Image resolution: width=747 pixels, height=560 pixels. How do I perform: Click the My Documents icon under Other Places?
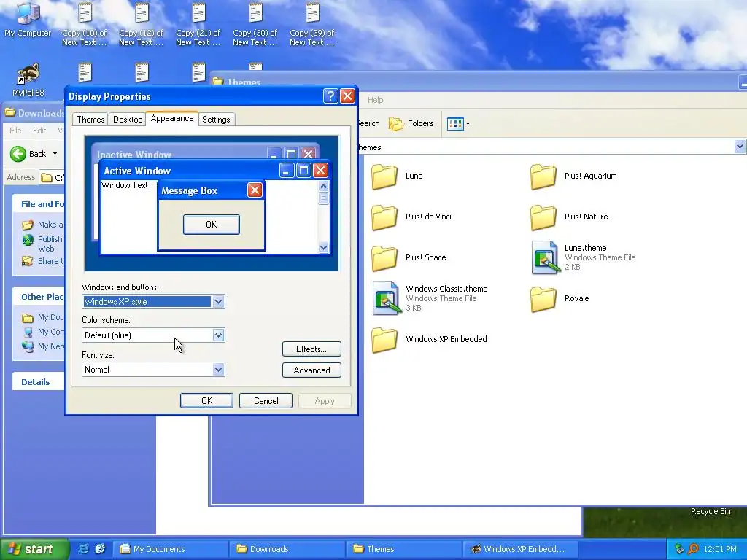click(x=28, y=318)
